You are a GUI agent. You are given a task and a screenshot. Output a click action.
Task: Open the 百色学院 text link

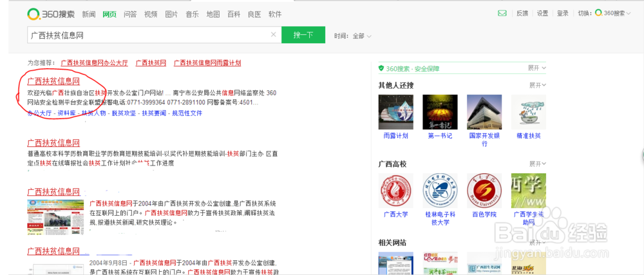pyautogui.click(x=485, y=214)
